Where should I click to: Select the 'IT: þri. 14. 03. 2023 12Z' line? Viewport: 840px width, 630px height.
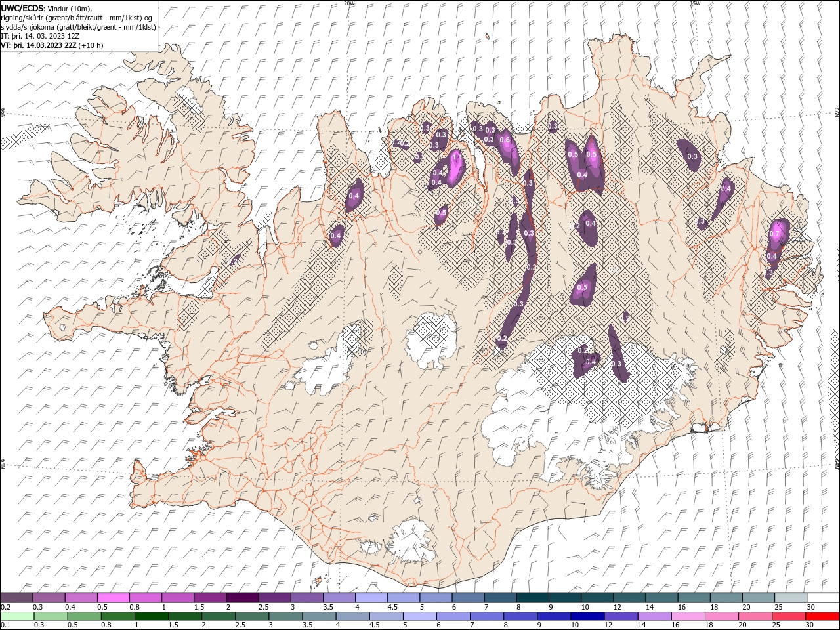[x=40, y=36]
